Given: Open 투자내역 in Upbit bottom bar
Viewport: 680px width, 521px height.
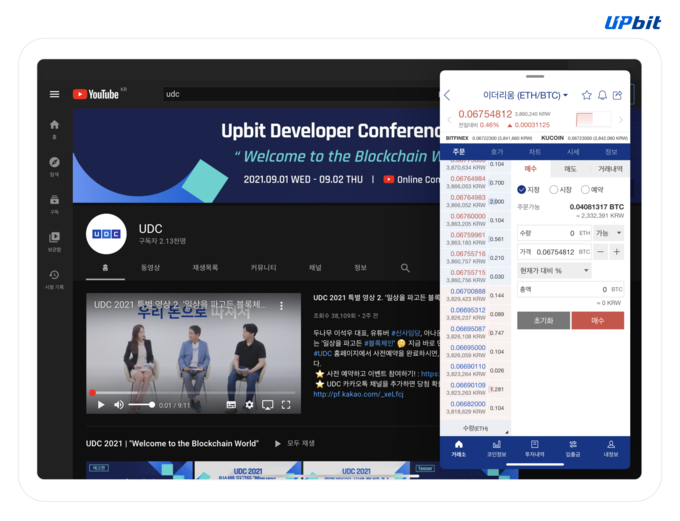Looking at the screenshot, I should click(535, 449).
